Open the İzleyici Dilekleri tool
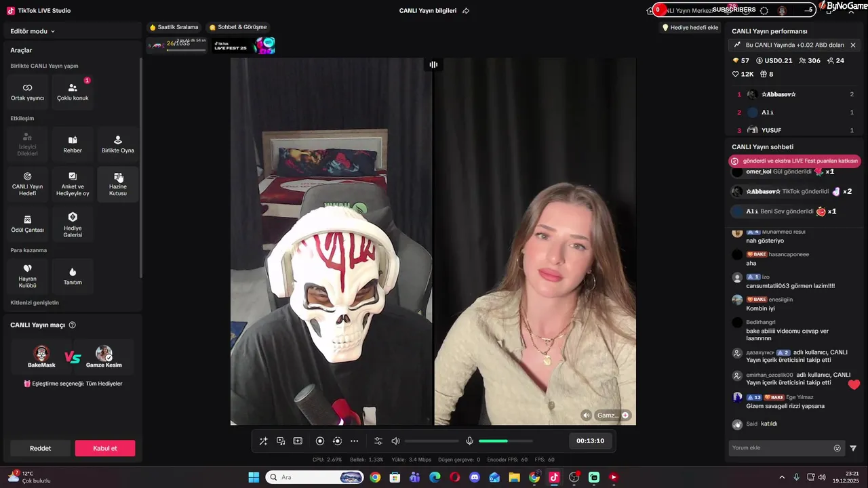Viewport: 868px width, 488px height. click(x=27, y=144)
